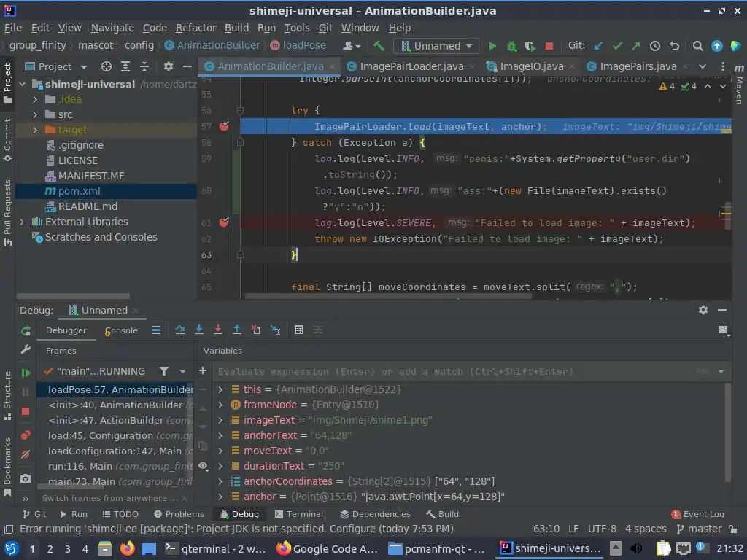Open Firefox from the taskbar
This screenshot has width=747, height=560.
pyautogui.click(x=127, y=548)
